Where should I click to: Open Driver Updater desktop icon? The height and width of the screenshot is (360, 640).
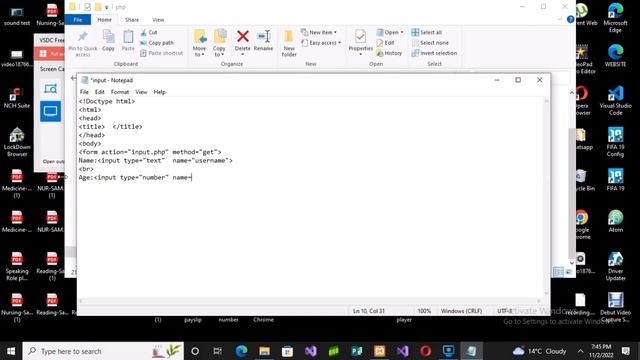click(x=615, y=266)
